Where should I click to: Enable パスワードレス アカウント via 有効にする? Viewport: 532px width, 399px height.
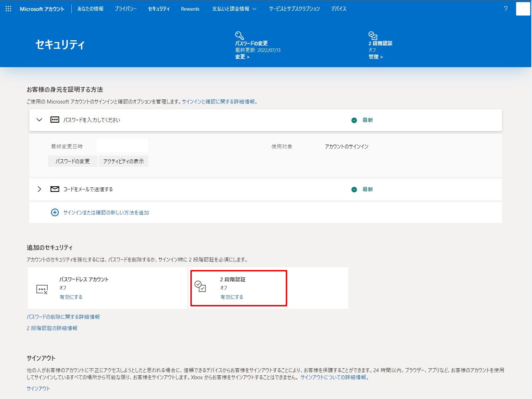(71, 297)
